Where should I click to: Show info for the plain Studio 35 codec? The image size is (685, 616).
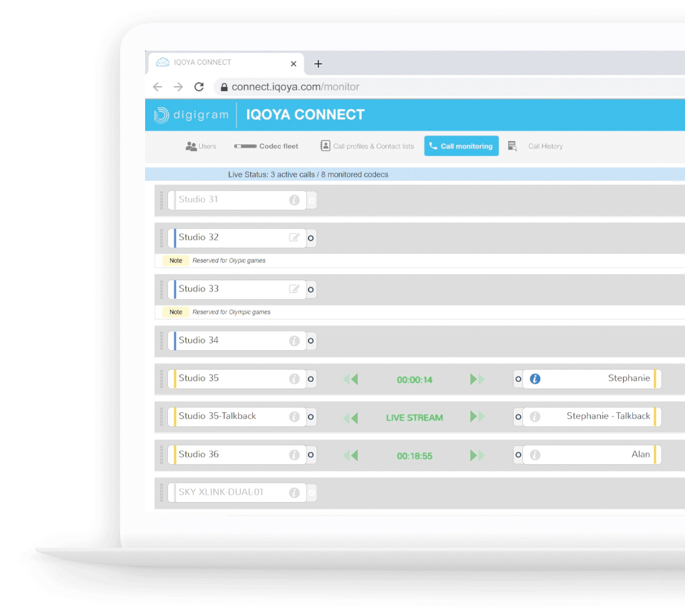pyautogui.click(x=294, y=379)
